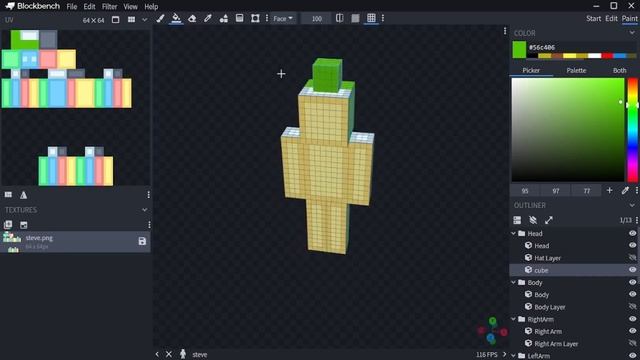Switch to the Both tab in Color panel
Screen dimensions: 640x360
pos(619,71)
